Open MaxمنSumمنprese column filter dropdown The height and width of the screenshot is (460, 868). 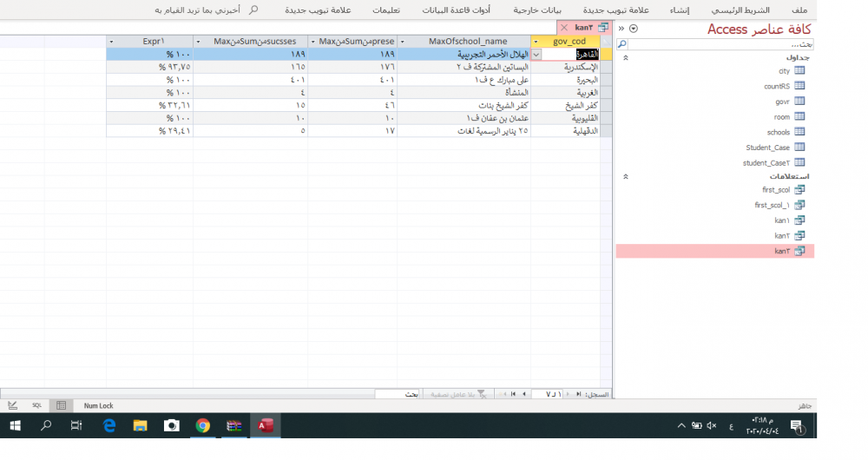(313, 42)
